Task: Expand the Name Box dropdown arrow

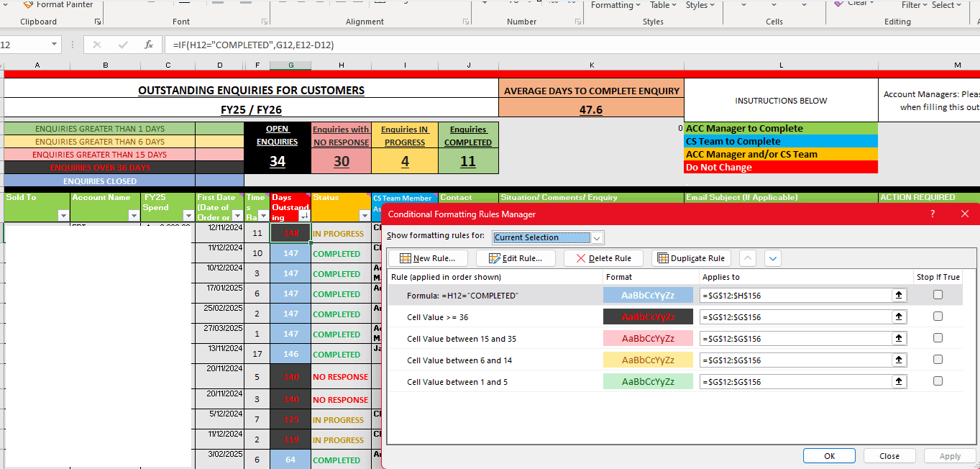Action: click(x=54, y=45)
